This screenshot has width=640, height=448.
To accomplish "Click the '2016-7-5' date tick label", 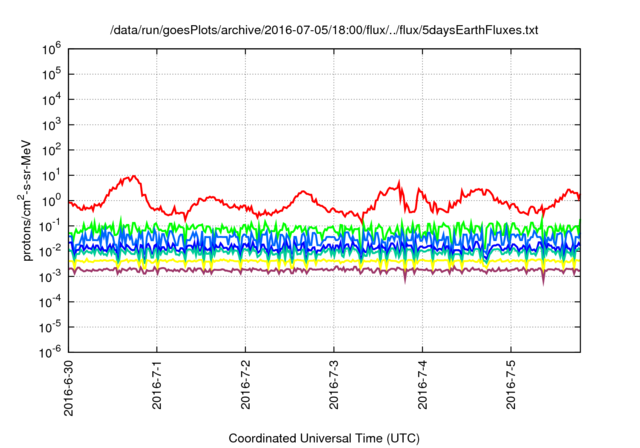I will (x=511, y=384).
